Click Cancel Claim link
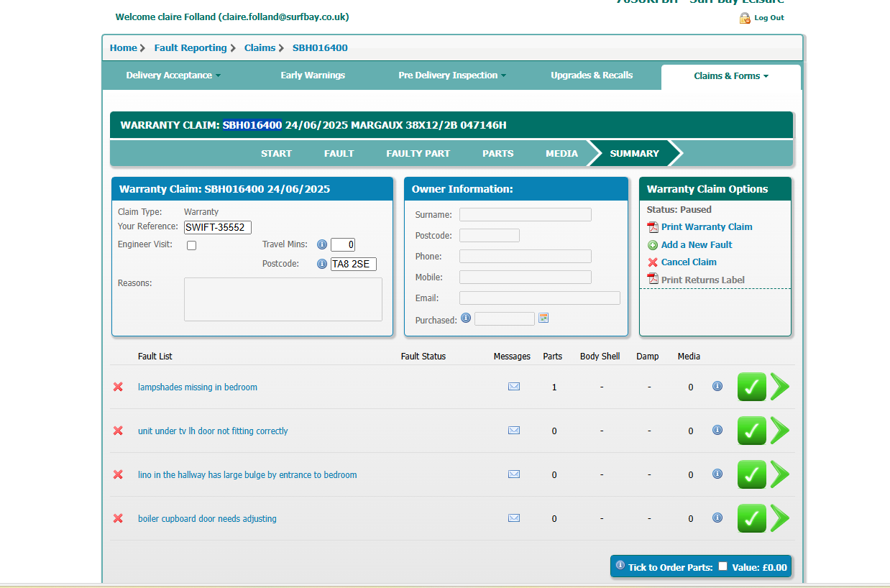The image size is (890, 588). coord(688,262)
